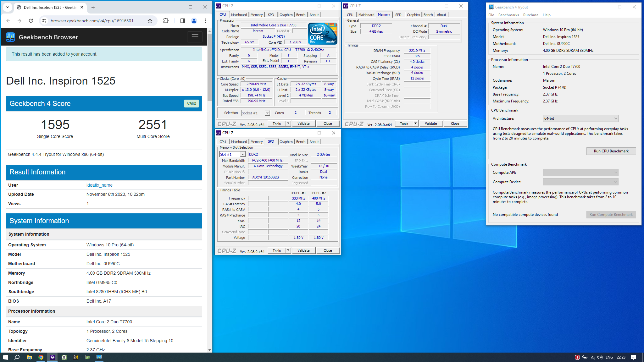Switch to Mainboard tab in top-left CPU-Z

(239, 15)
